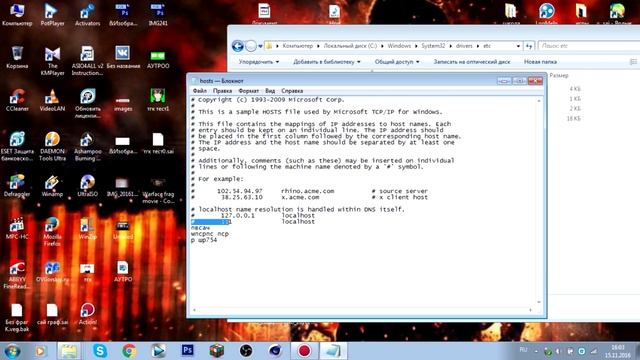Click the Notepad vertical scrollbar down arrow
This screenshot has width=640, height=360.
coord(539,302)
